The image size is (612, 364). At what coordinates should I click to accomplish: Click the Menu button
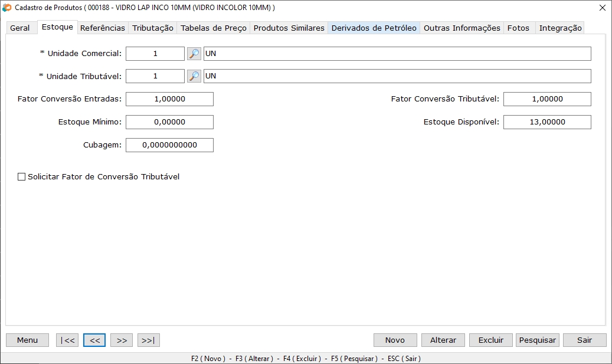pos(27,340)
